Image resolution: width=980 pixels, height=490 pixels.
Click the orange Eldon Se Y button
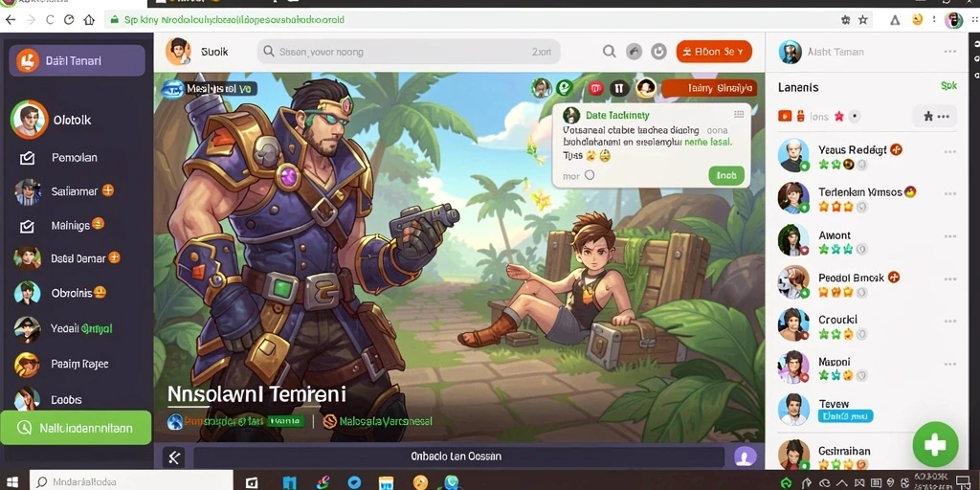pos(714,52)
